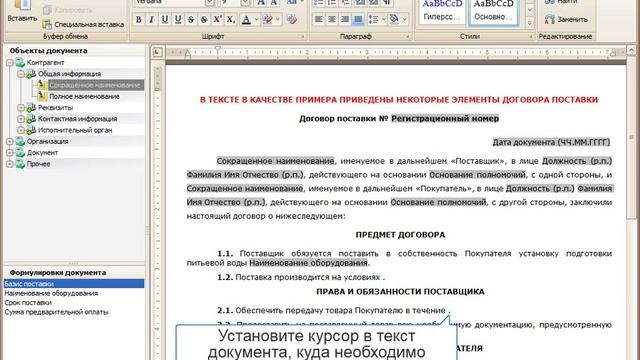Viewport: 640px width, 360px height.
Task: Open the highlight color dropdown arrow
Action: (x=278, y=19)
